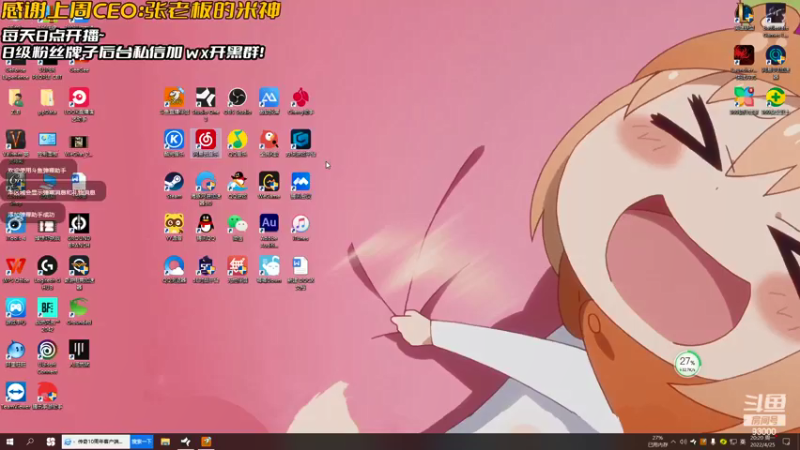Open the red record-disc app icon
The image size is (800, 450).
[x=79, y=97]
